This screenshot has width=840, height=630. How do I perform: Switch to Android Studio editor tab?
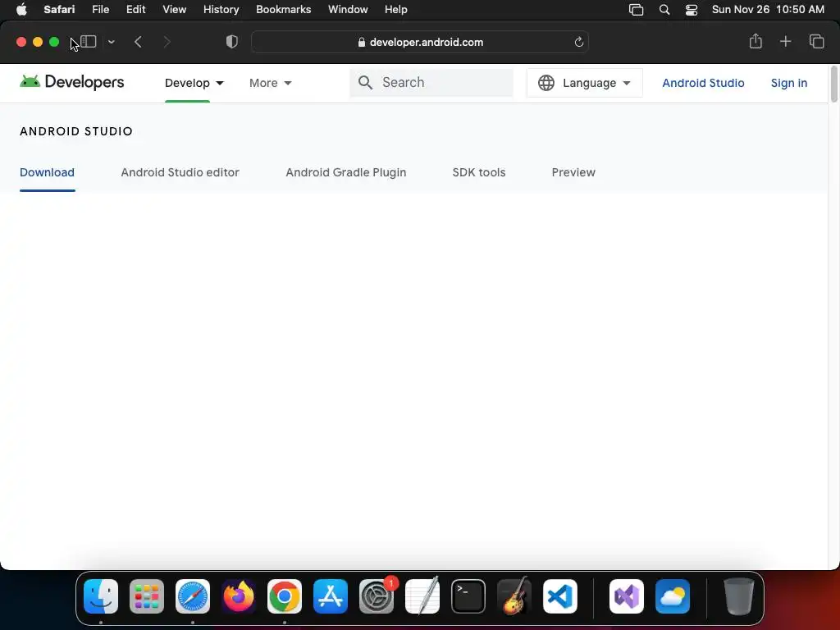tap(180, 172)
